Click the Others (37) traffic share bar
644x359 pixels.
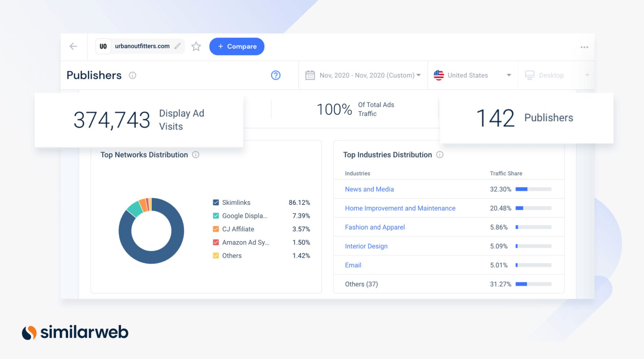tap(534, 284)
